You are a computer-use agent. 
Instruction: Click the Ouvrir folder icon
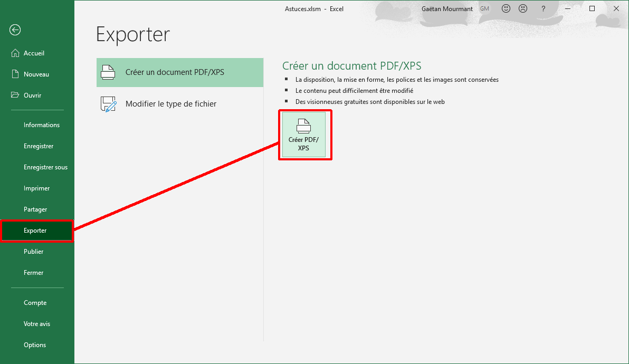pyautogui.click(x=15, y=95)
